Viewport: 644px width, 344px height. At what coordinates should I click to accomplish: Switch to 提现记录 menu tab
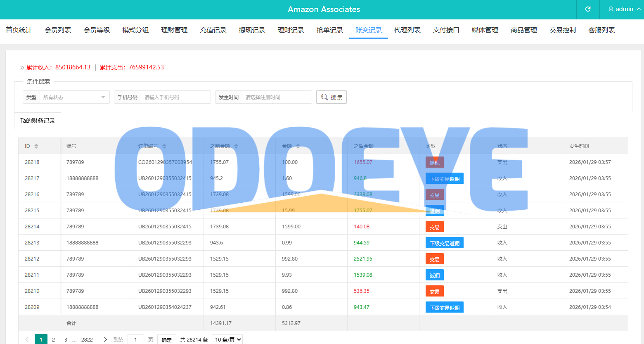(252, 30)
